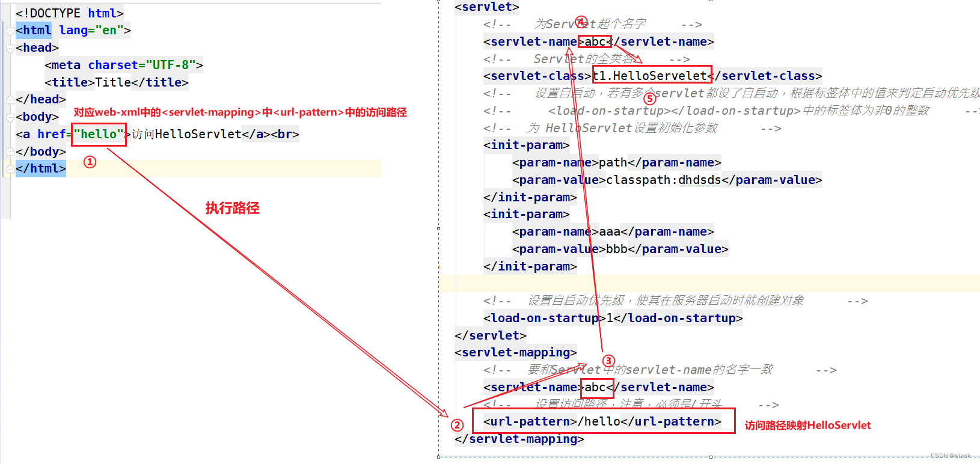Click the <servlet> opening tag
The image size is (980, 464).
coord(487,7)
